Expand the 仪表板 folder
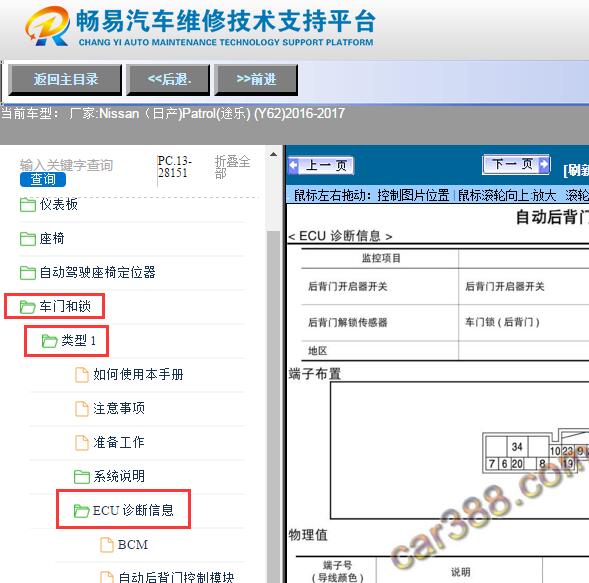589x583 pixels. point(58,204)
